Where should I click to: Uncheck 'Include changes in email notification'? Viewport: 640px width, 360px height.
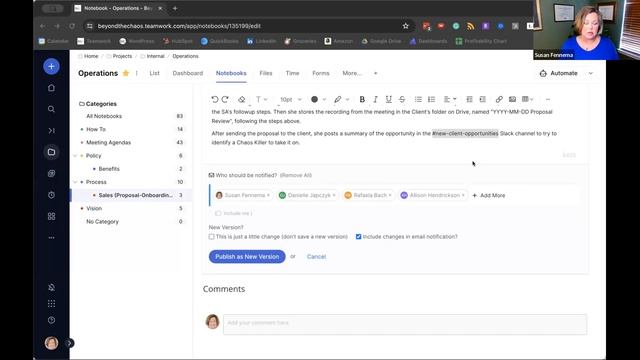click(358, 237)
